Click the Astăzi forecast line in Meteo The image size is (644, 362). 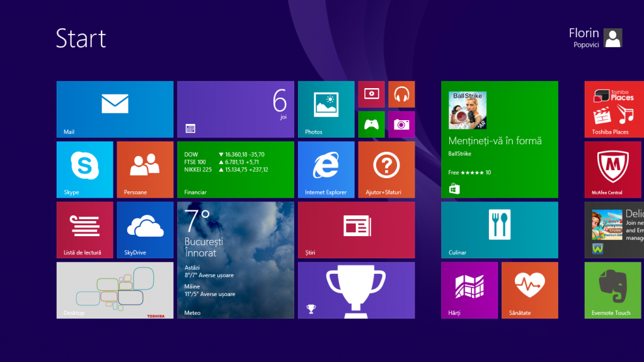tap(209, 271)
